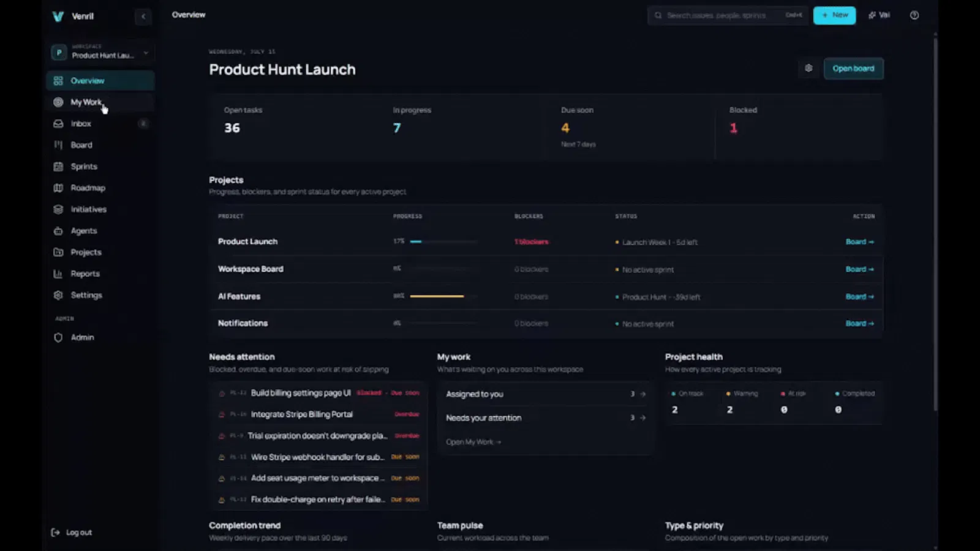Click the Notifications progress bar

coord(444,323)
